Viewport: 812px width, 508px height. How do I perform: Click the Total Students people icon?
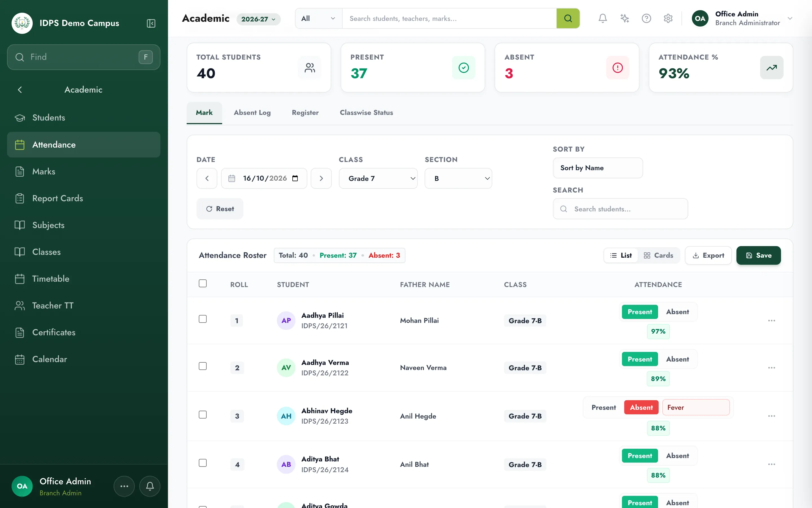tap(309, 67)
